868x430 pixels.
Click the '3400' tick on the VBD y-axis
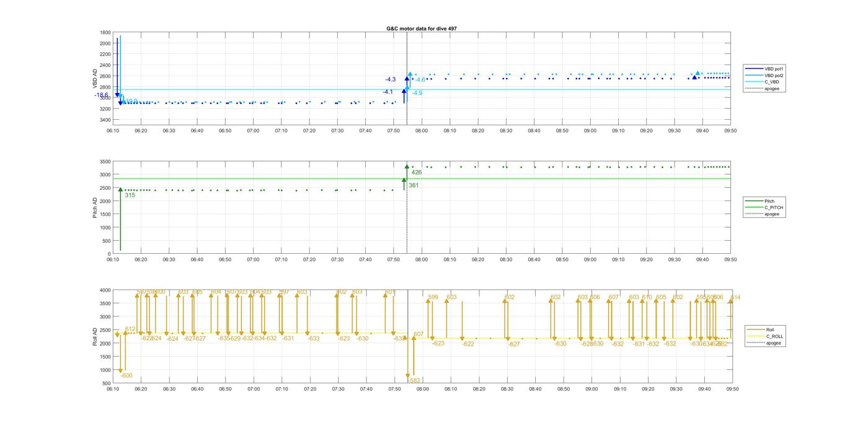pyautogui.click(x=105, y=120)
